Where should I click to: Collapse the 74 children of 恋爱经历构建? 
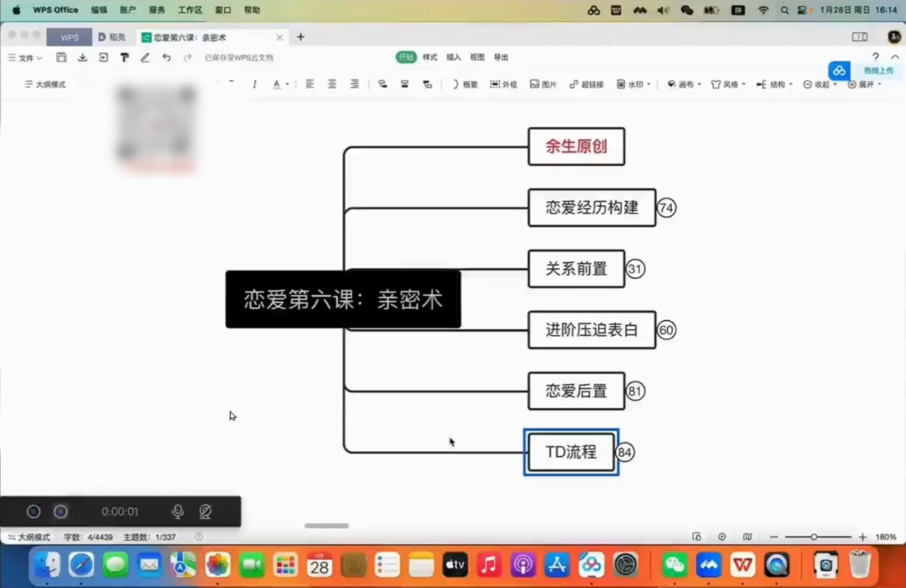point(666,208)
